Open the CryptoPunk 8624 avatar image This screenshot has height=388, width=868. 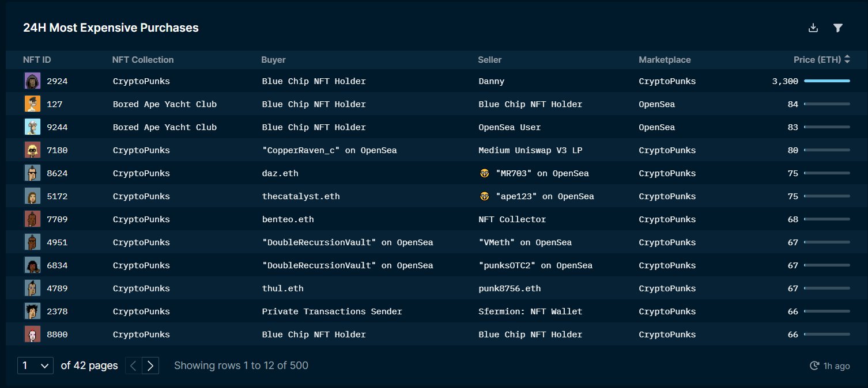point(32,173)
